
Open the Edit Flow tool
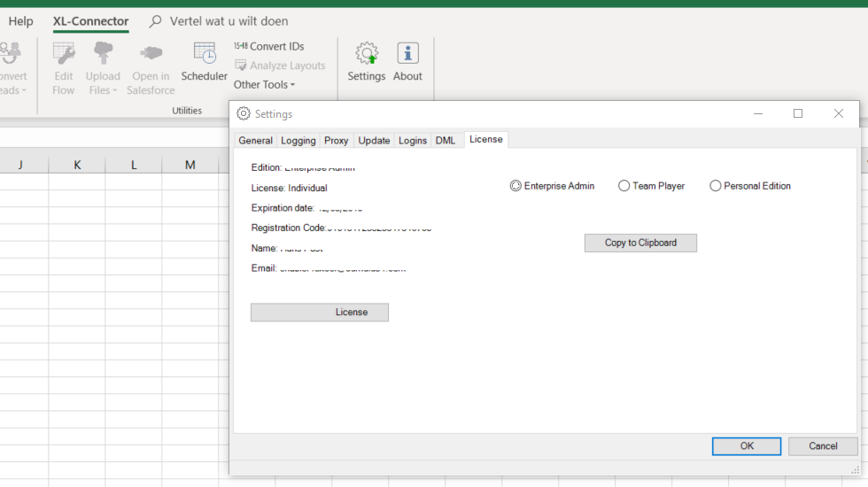(64, 69)
